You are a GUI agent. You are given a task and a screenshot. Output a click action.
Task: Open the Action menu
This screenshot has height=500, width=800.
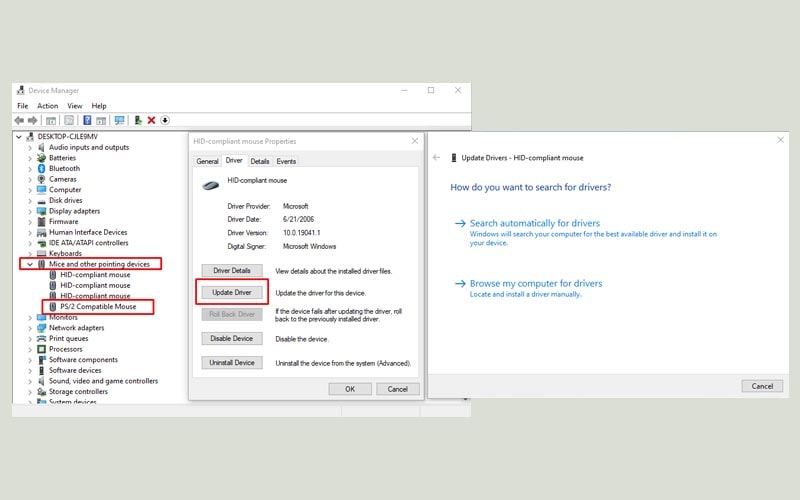[x=47, y=106]
